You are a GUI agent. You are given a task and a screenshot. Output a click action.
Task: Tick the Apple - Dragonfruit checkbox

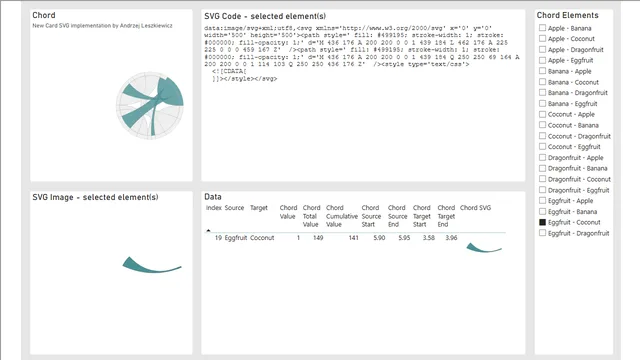[x=542, y=49]
